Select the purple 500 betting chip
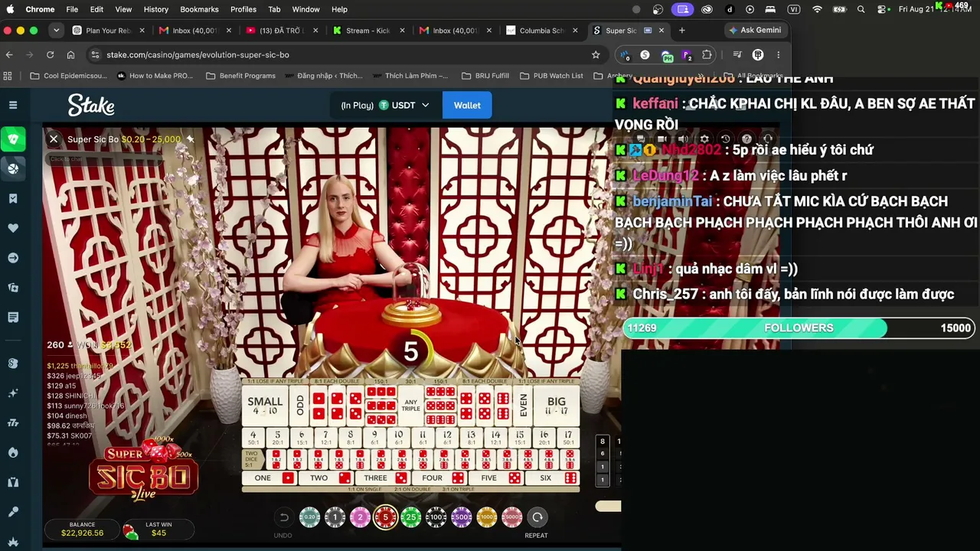This screenshot has height=551, width=980. 462,517
